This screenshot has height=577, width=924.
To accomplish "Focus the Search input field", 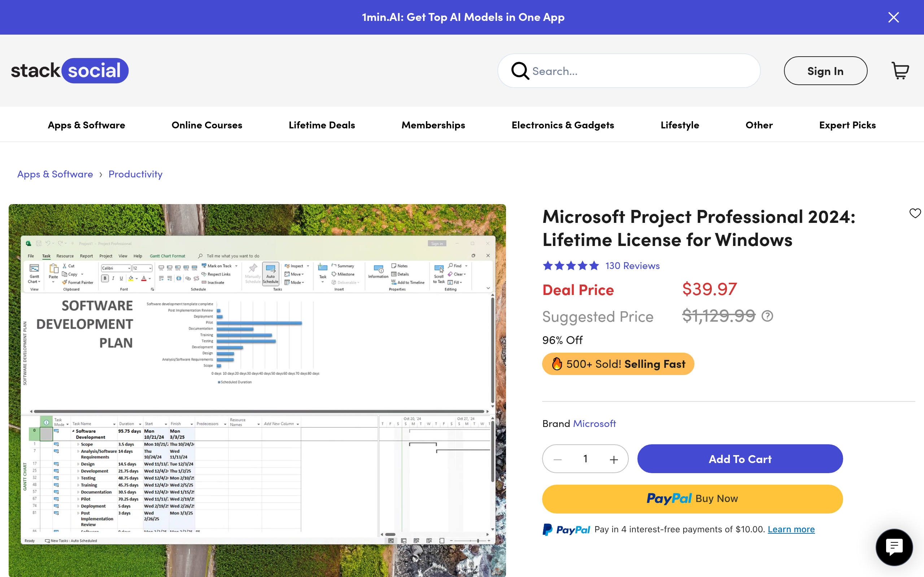I will pyautogui.click(x=641, y=71).
